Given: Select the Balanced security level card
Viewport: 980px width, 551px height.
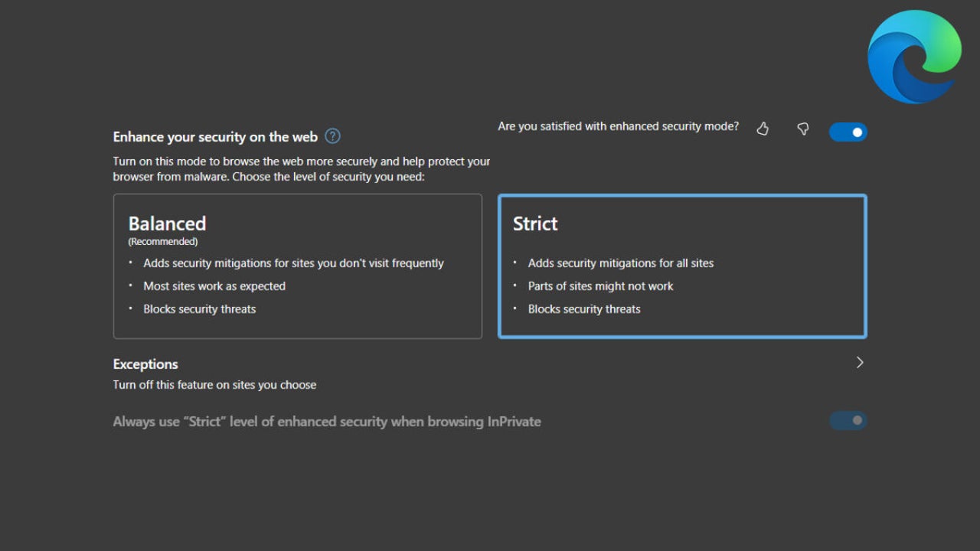Looking at the screenshot, I should click(x=297, y=266).
